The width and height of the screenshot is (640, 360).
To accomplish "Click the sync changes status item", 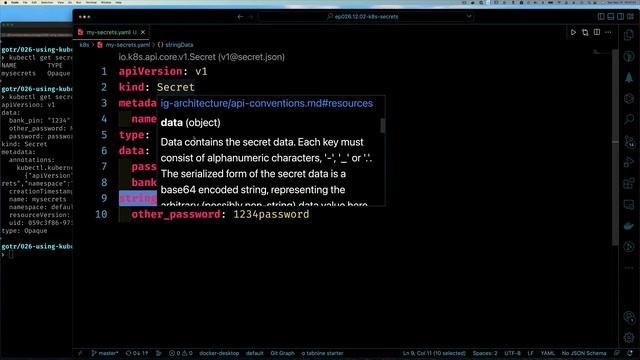I will click(137, 353).
